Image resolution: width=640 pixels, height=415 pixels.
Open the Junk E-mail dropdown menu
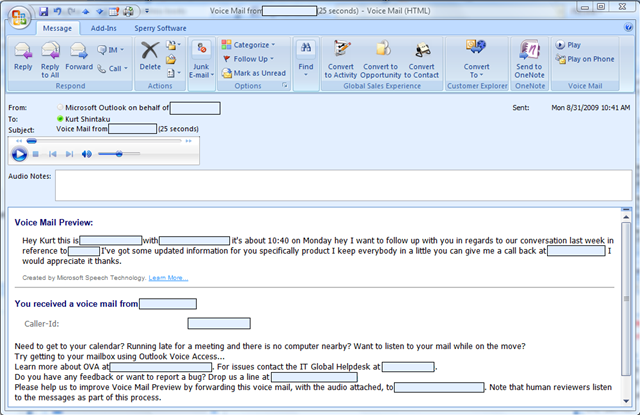pyautogui.click(x=199, y=60)
